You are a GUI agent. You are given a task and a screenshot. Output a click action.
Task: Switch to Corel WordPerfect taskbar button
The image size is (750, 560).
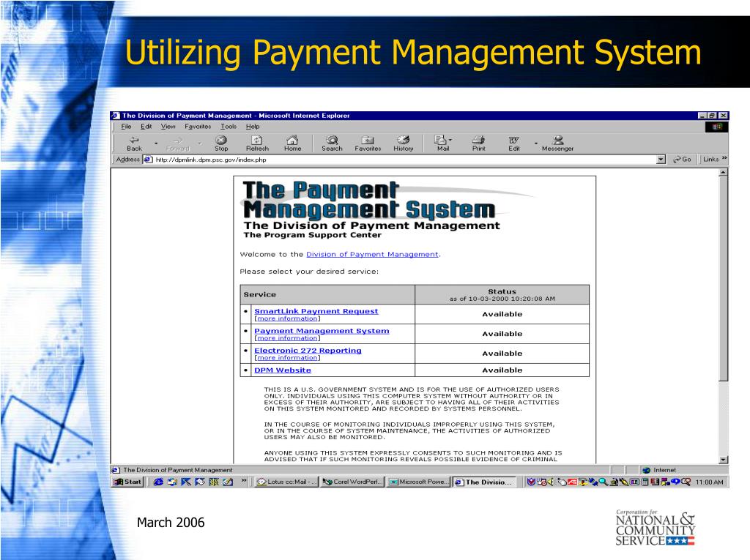[x=352, y=482]
